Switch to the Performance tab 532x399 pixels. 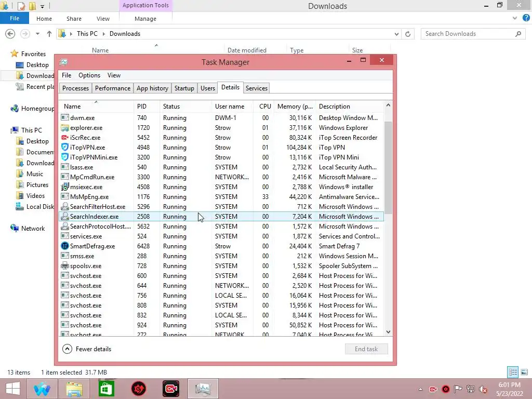point(113,88)
